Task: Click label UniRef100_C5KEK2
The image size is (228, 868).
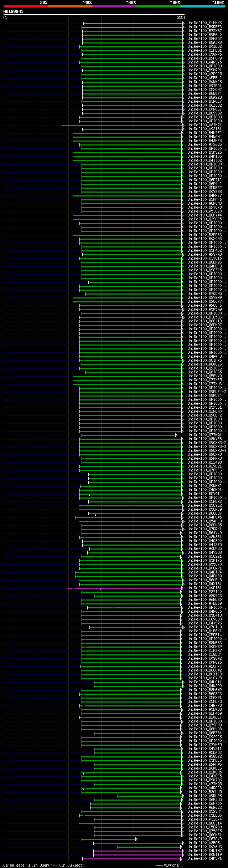Action: click(x=204, y=502)
